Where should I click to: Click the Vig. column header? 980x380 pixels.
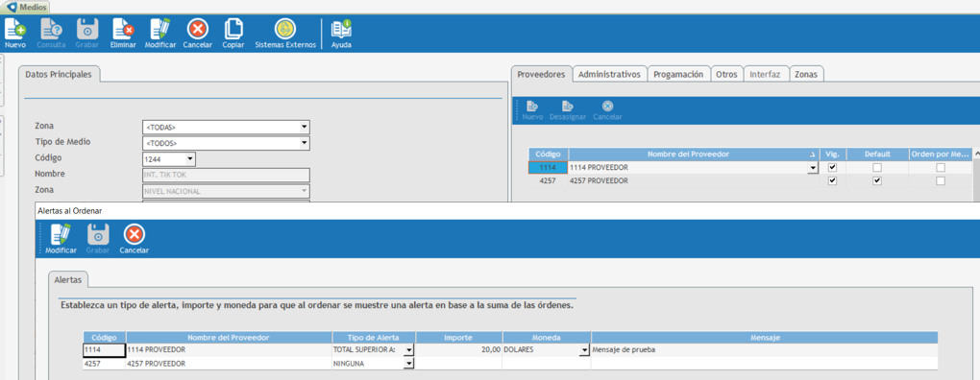tap(832, 154)
